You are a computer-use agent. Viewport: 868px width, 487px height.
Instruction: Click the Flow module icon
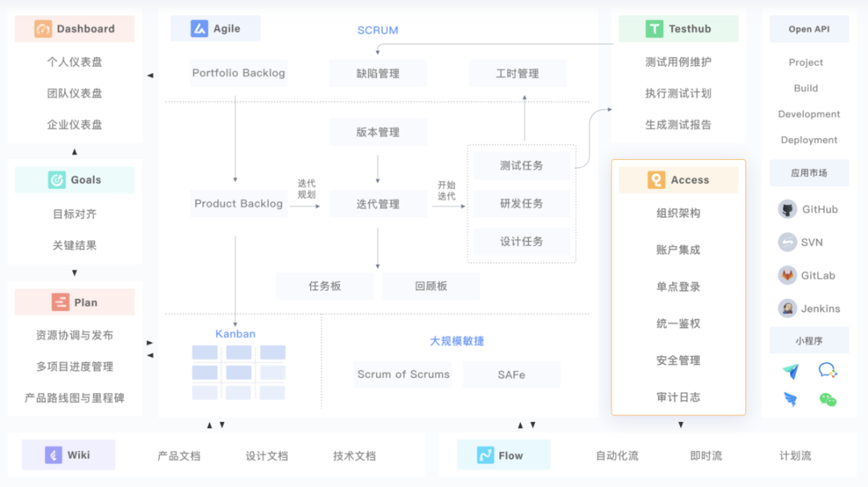tap(485, 454)
